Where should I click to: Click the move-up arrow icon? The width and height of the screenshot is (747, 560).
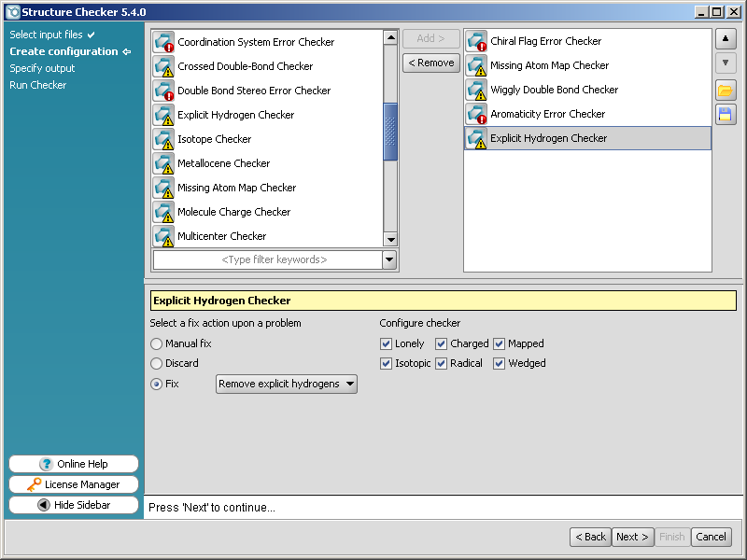726,40
